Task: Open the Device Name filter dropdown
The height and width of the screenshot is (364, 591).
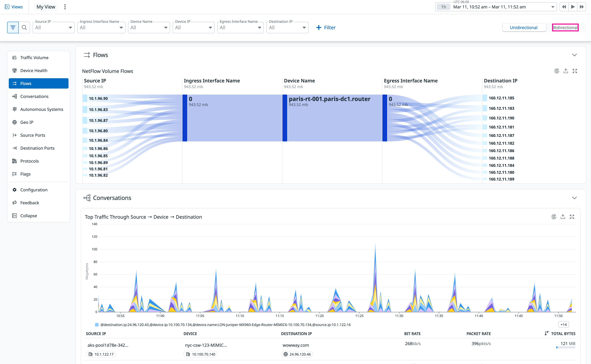Action: click(149, 27)
